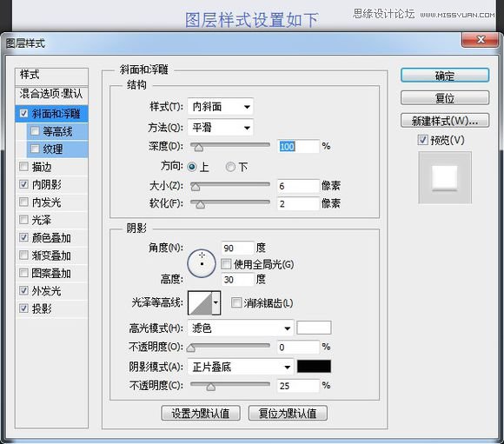
Task: Click the 复位 button
Action: click(445, 97)
